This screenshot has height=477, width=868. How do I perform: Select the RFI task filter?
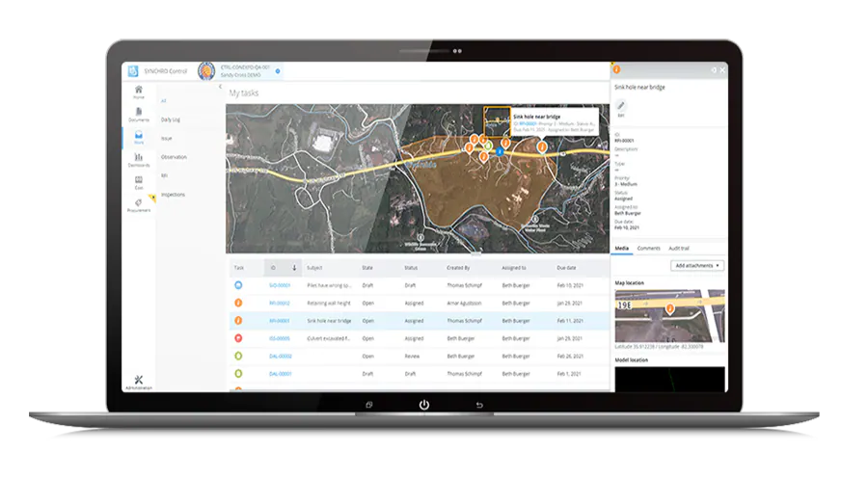click(x=164, y=175)
